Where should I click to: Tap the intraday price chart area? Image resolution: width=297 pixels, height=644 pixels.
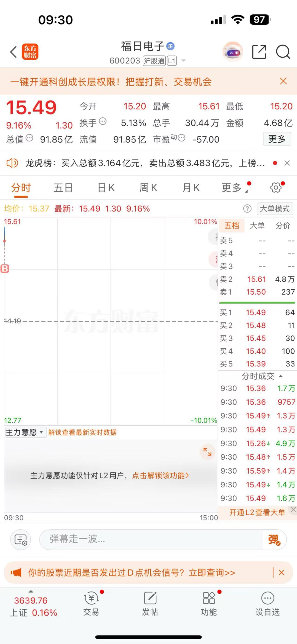[111, 321]
